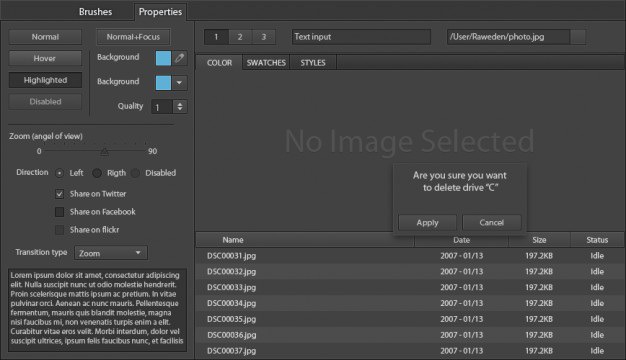Sort by the Date column header
626x360 pixels.
[462, 240]
